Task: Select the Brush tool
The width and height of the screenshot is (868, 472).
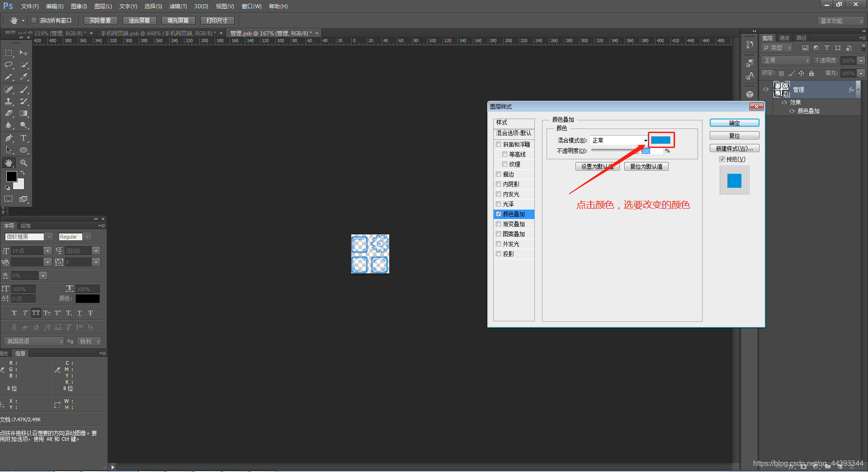Action: (x=24, y=90)
